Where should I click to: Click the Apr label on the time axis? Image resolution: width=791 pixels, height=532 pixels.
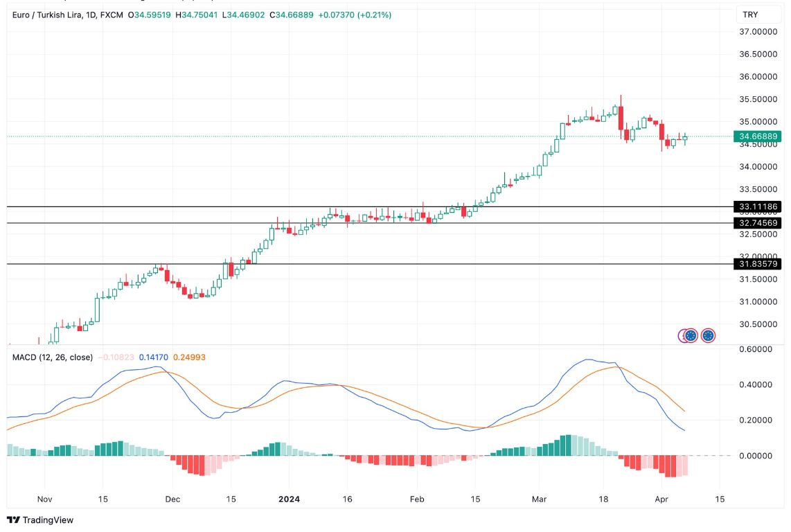click(661, 499)
